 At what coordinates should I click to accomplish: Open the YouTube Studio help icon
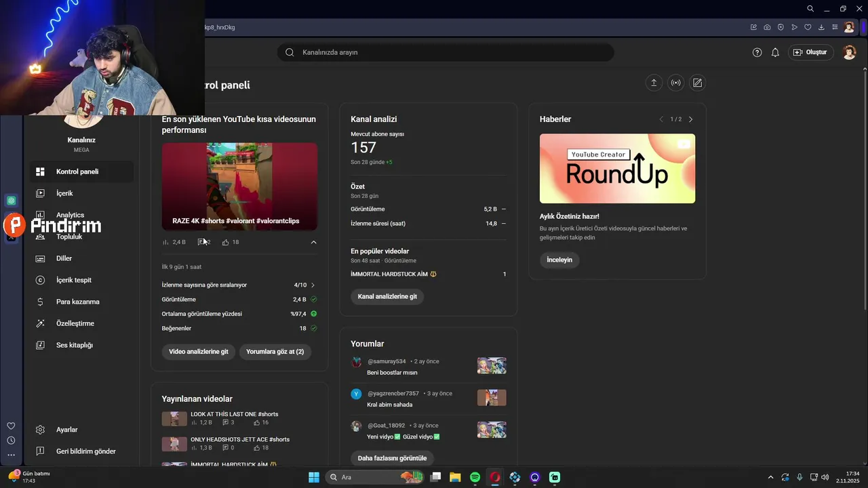tap(757, 52)
